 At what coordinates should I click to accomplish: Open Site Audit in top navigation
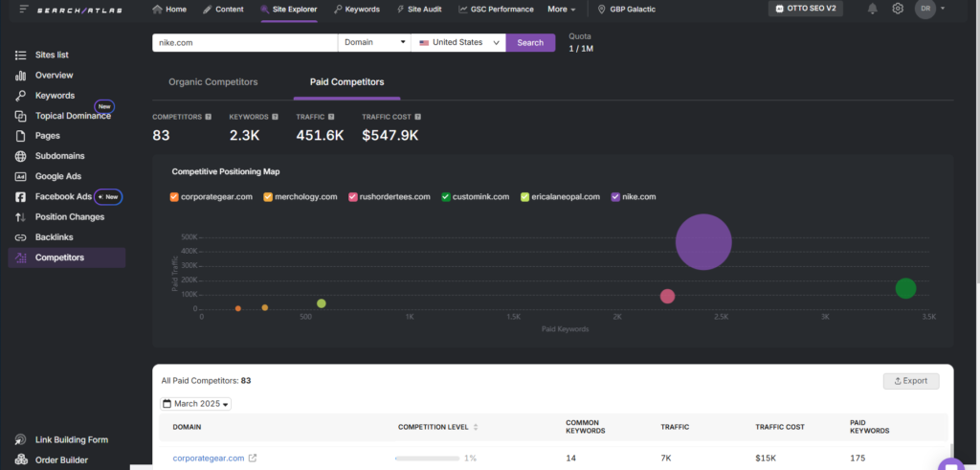point(419,10)
